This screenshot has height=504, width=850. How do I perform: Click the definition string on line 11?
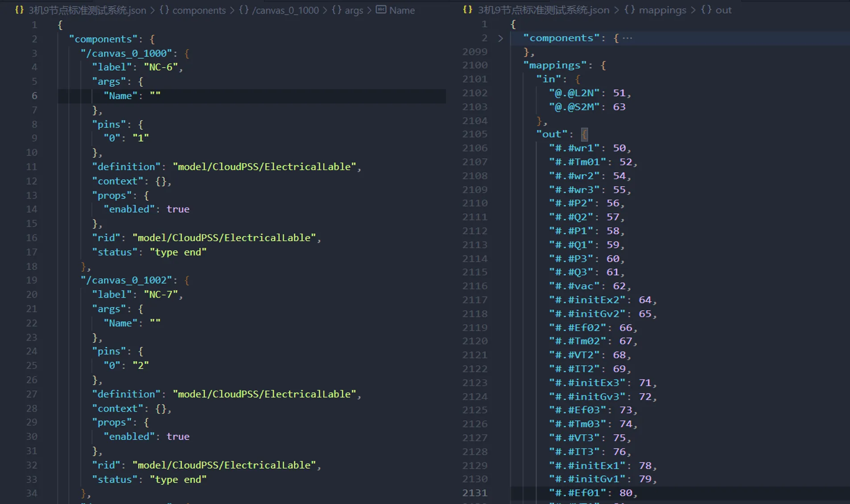[264, 167]
